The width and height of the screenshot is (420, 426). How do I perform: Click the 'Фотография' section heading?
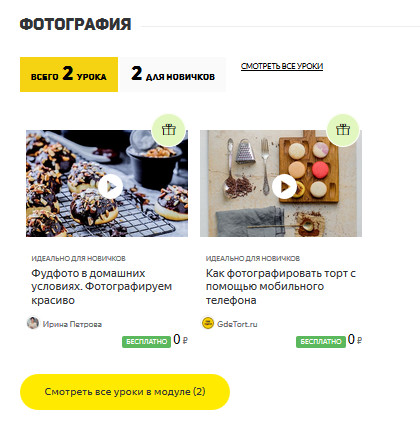pyautogui.click(x=75, y=24)
